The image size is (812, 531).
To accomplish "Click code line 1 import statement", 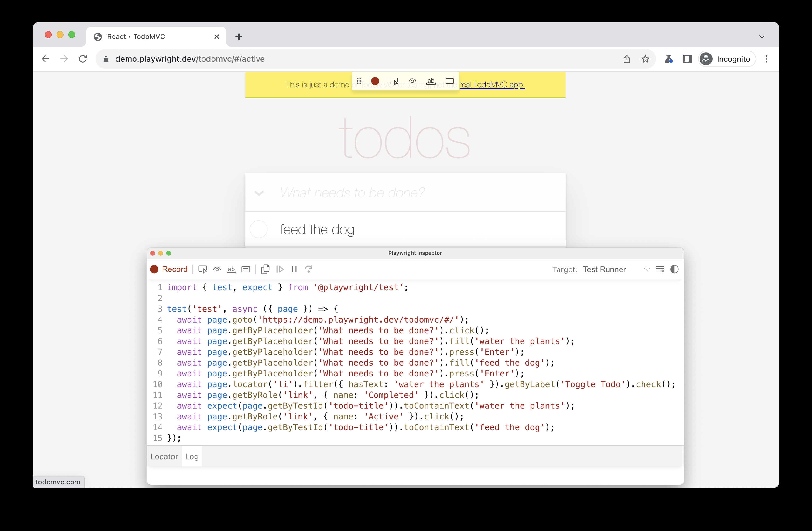I will (288, 287).
